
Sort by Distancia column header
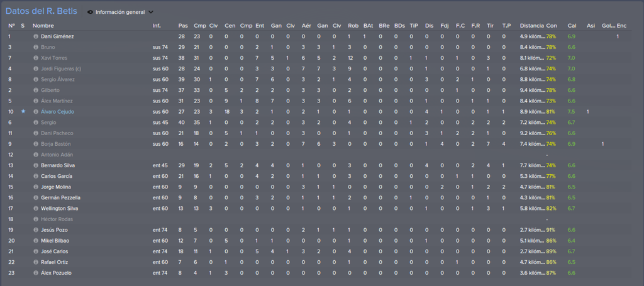(532, 25)
